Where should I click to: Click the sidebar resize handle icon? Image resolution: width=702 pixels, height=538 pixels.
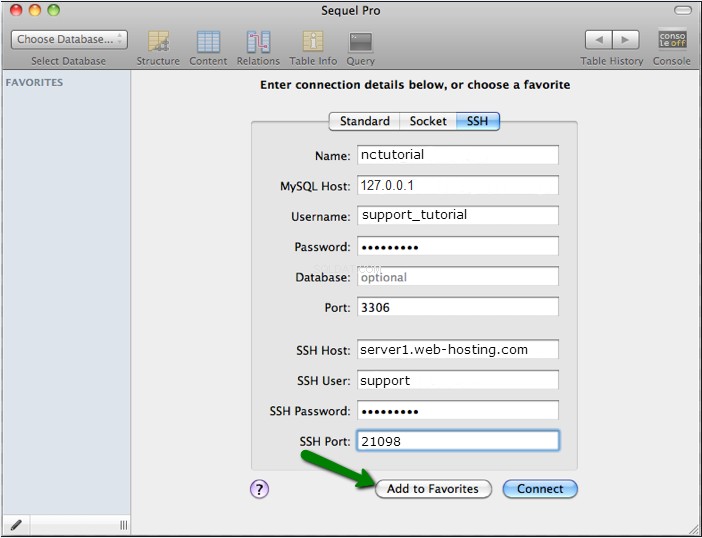(x=124, y=525)
